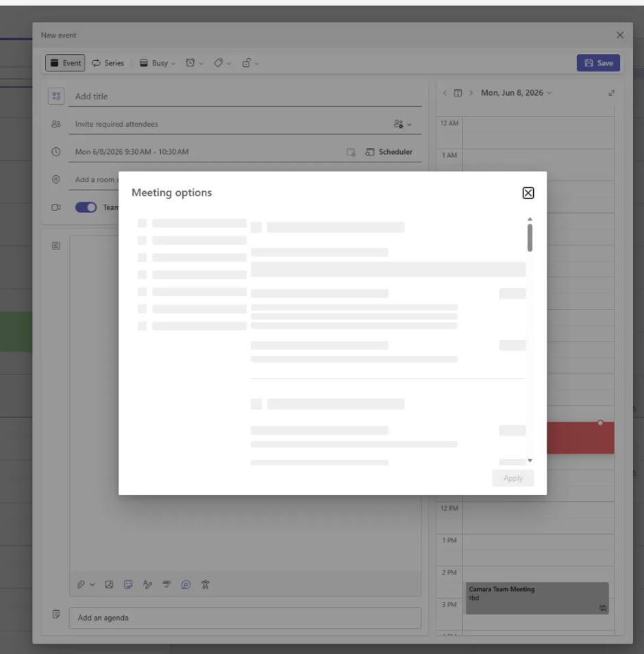Click the Add an agenda field
Viewport: 644px width, 654px height.
coord(245,618)
